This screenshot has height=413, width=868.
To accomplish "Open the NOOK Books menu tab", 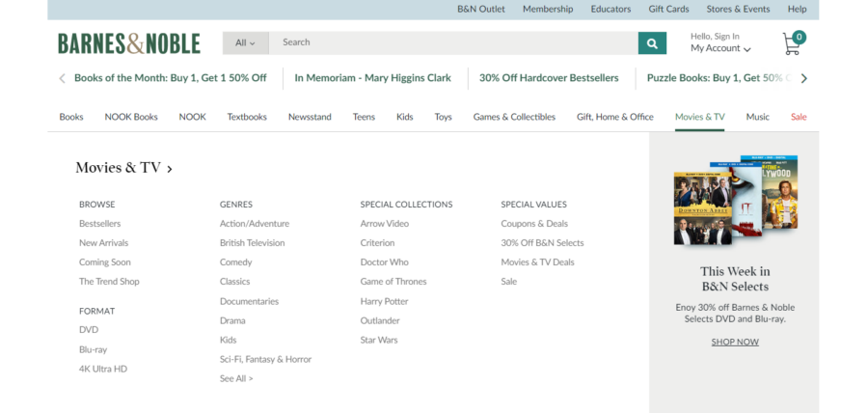I will coord(131,117).
